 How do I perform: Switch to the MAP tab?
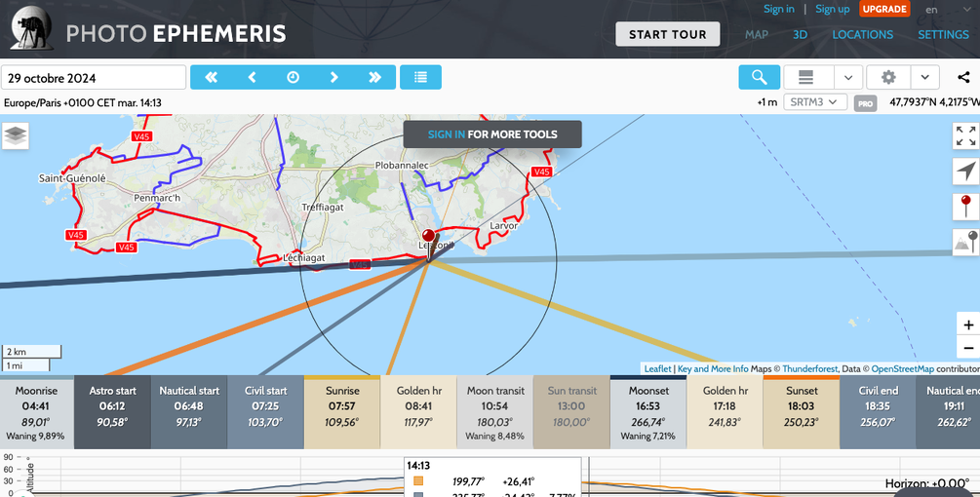pyautogui.click(x=757, y=35)
